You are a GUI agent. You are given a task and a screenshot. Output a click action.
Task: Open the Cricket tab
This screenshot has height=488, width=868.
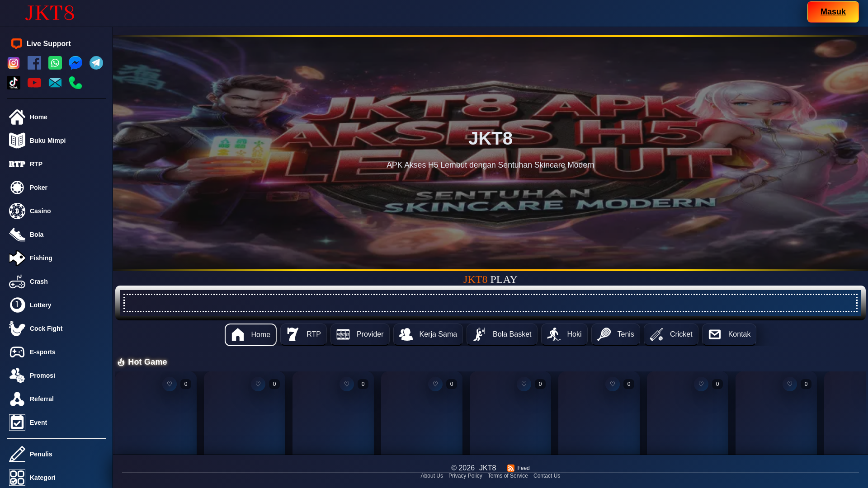pyautogui.click(x=671, y=334)
